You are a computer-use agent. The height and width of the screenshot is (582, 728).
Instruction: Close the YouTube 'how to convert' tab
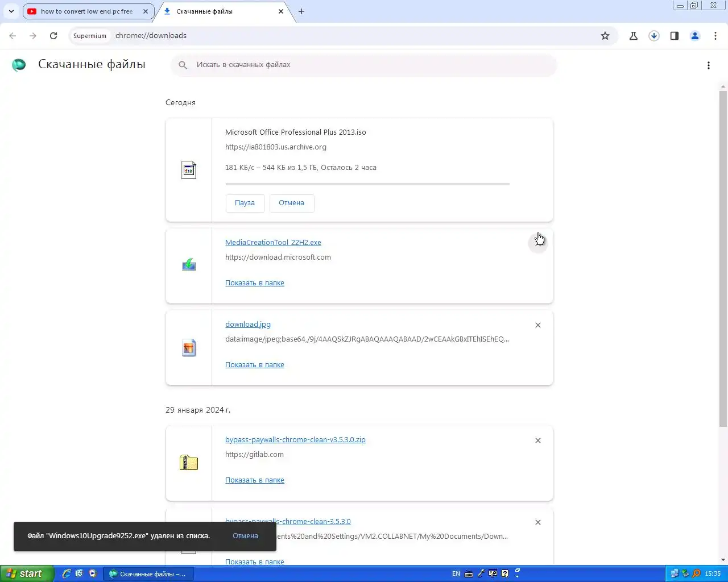(146, 11)
